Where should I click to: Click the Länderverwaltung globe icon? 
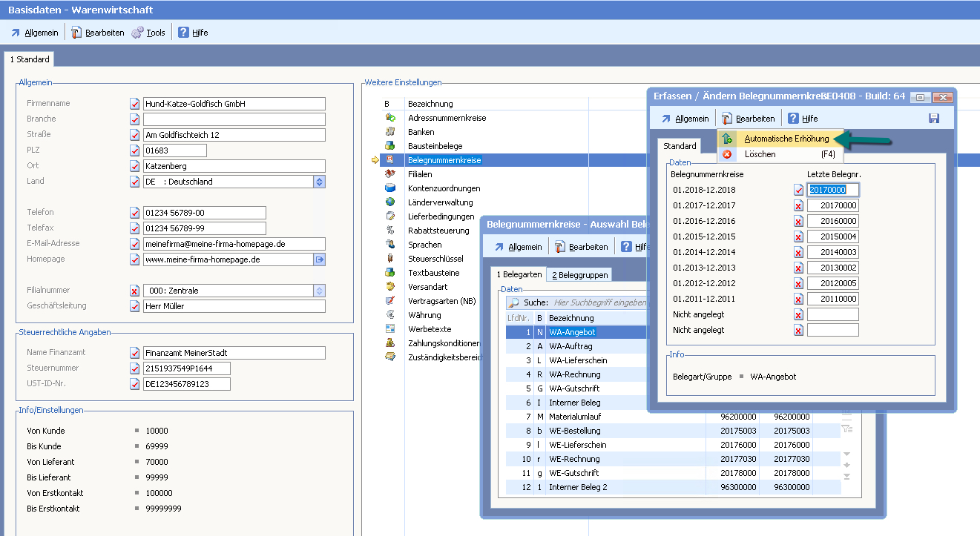390,202
